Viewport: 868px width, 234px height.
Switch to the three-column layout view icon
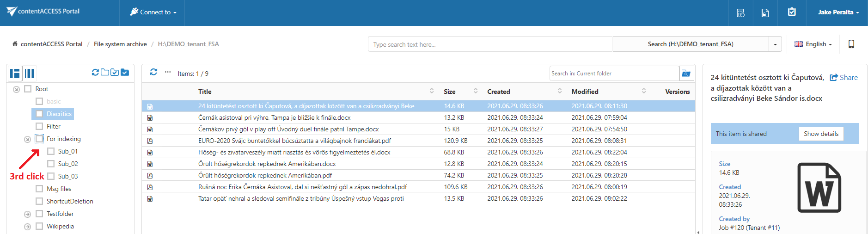(30, 73)
